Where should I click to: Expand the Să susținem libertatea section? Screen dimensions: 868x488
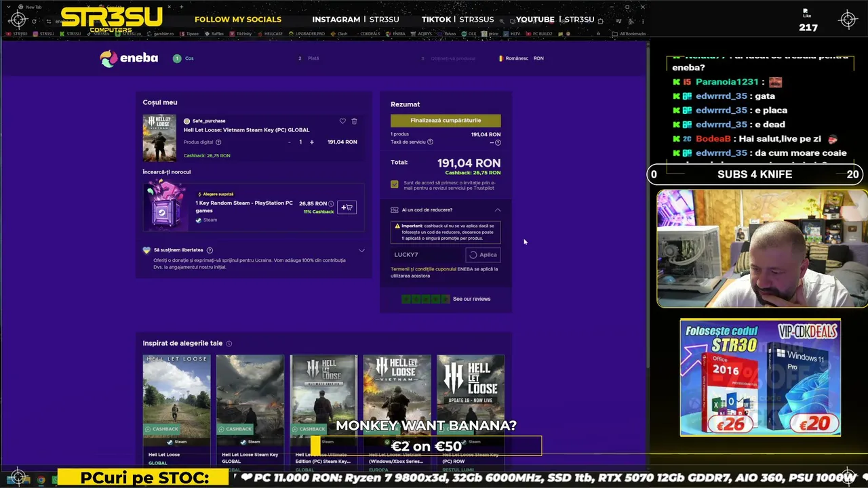coord(361,251)
